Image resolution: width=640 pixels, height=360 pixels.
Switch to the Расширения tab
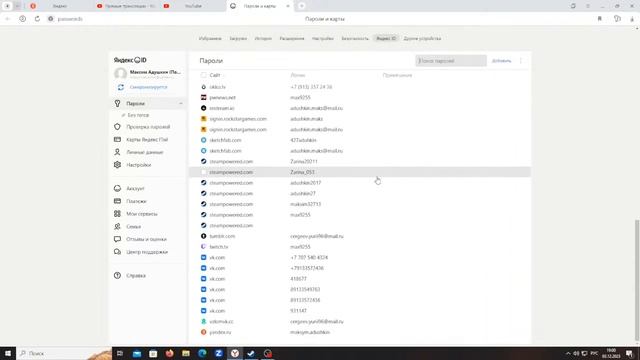pyautogui.click(x=292, y=38)
